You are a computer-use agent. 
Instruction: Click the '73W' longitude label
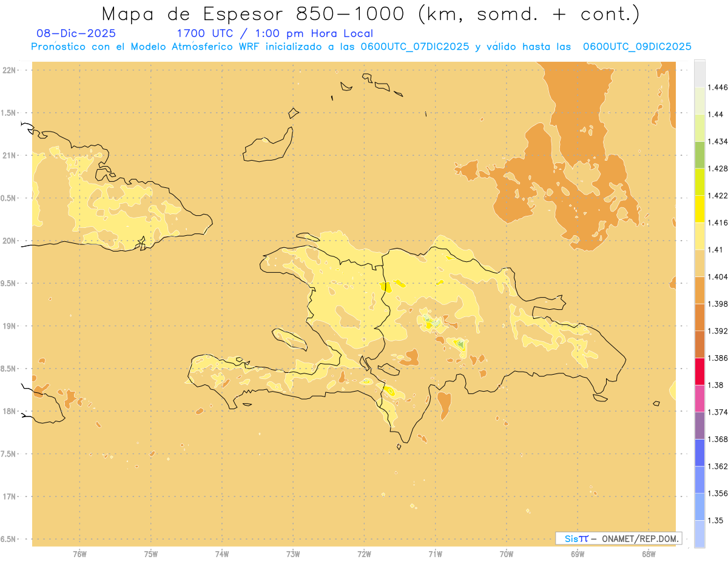(293, 554)
